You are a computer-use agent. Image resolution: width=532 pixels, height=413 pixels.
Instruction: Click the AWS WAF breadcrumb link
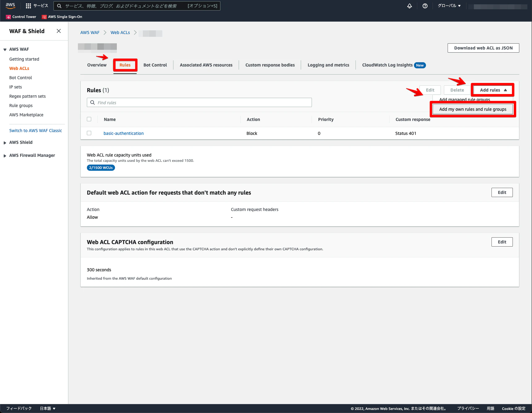(x=90, y=32)
